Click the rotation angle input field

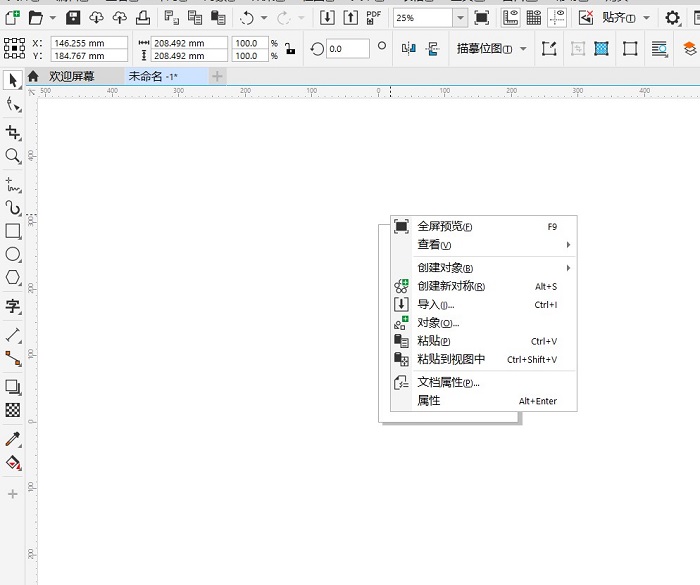pos(347,49)
